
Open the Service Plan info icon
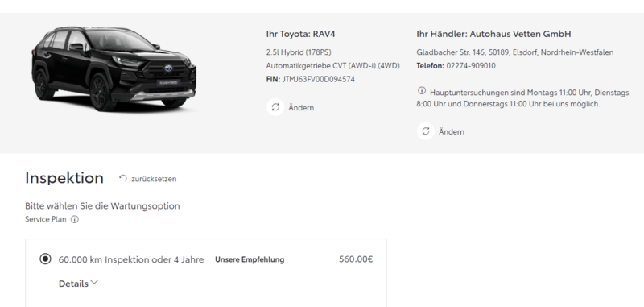(x=74, y=219)
